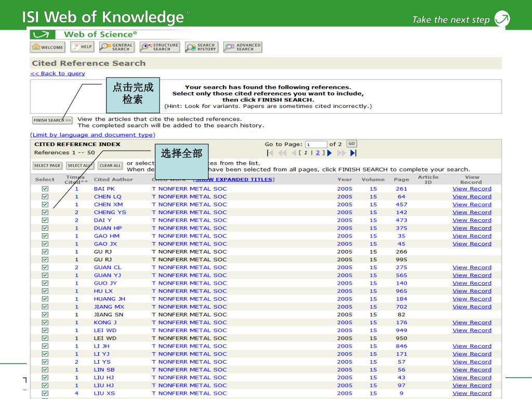The image size is (532, 399).
Task: Open cited author LI JH
Action: 101,346
